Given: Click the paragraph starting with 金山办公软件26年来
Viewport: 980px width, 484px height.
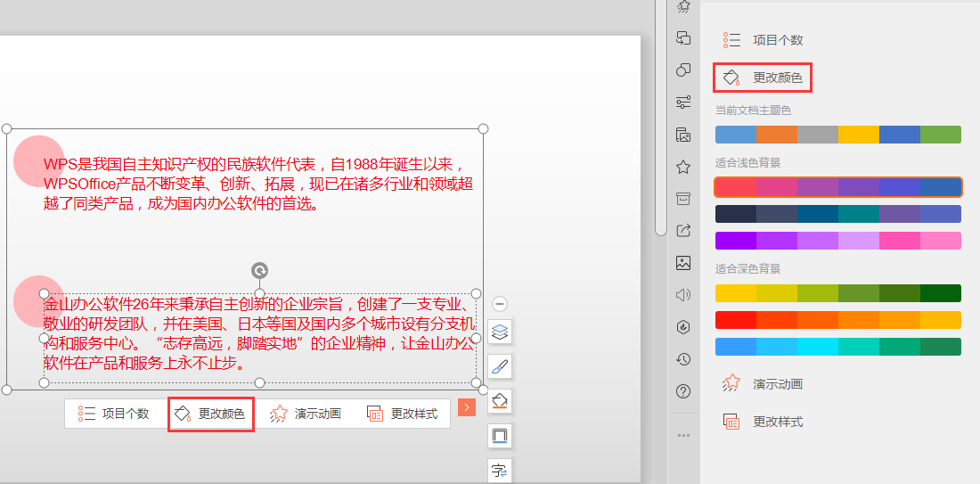Looking at the screenshot, I should pos(259,334).
